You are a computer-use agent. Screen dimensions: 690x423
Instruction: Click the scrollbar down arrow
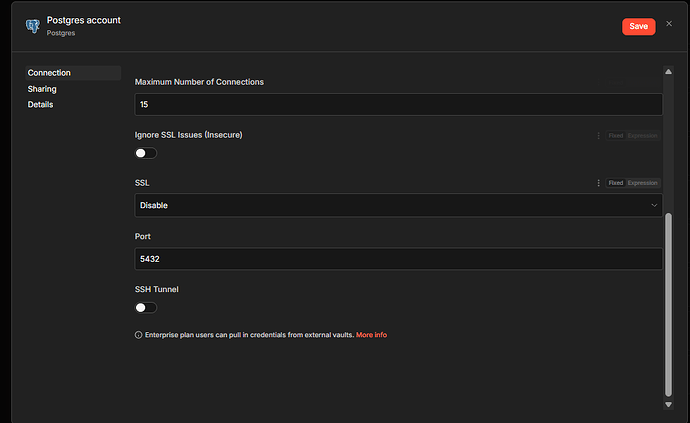[x=668, y=404]
